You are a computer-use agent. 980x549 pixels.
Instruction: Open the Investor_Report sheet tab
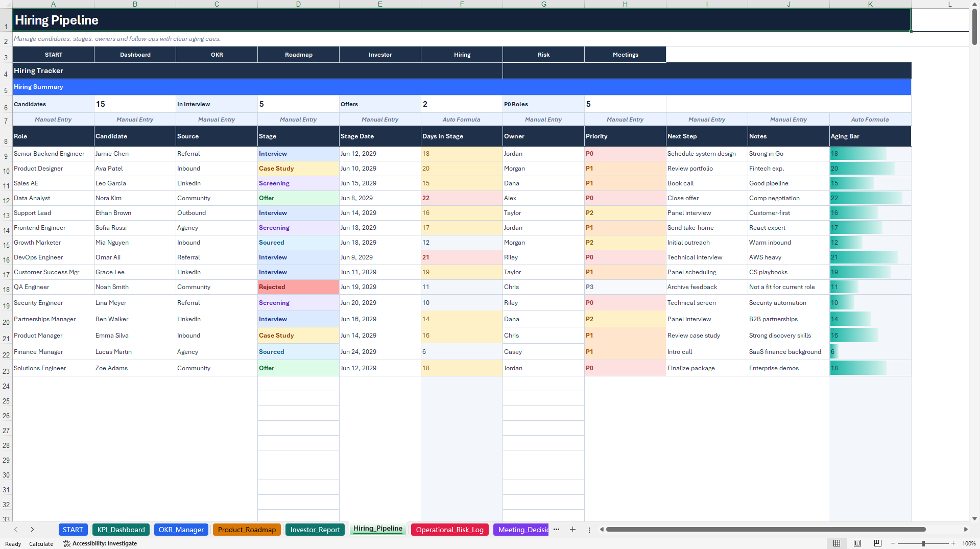315,530
